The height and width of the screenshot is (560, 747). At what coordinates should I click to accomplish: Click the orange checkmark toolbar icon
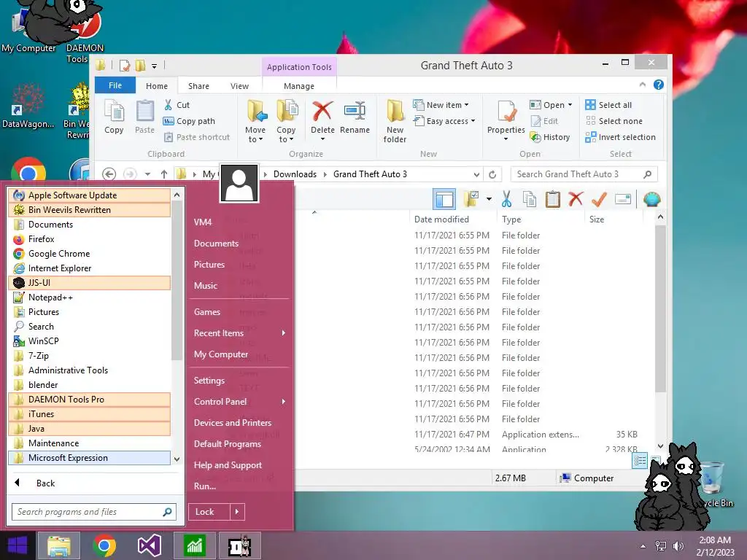(x=599, y=199)
